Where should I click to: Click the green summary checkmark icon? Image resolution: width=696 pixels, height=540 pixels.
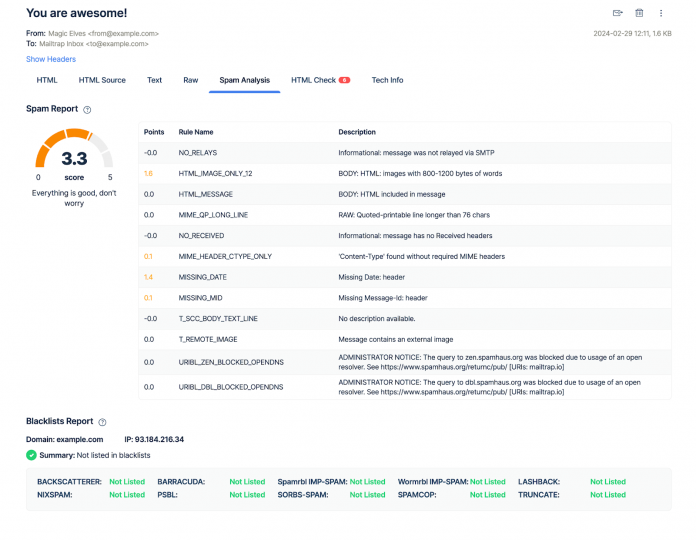click(31, 456)
